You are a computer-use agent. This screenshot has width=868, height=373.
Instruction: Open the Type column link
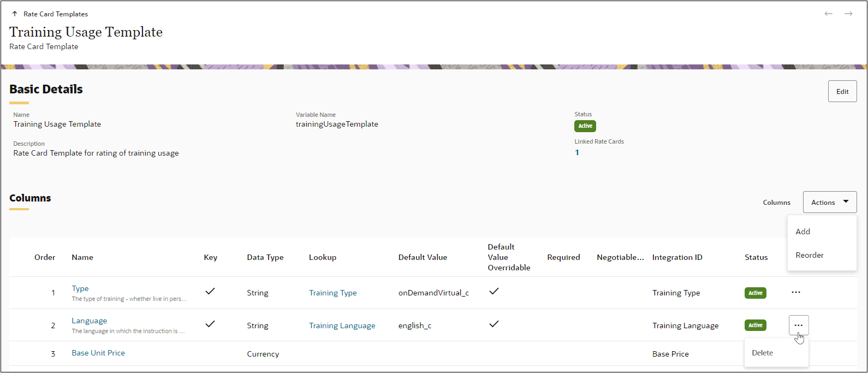click(80, 288)
